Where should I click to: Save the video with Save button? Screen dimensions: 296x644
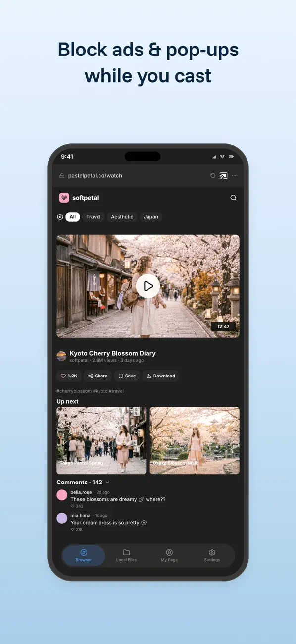point(127,376)
